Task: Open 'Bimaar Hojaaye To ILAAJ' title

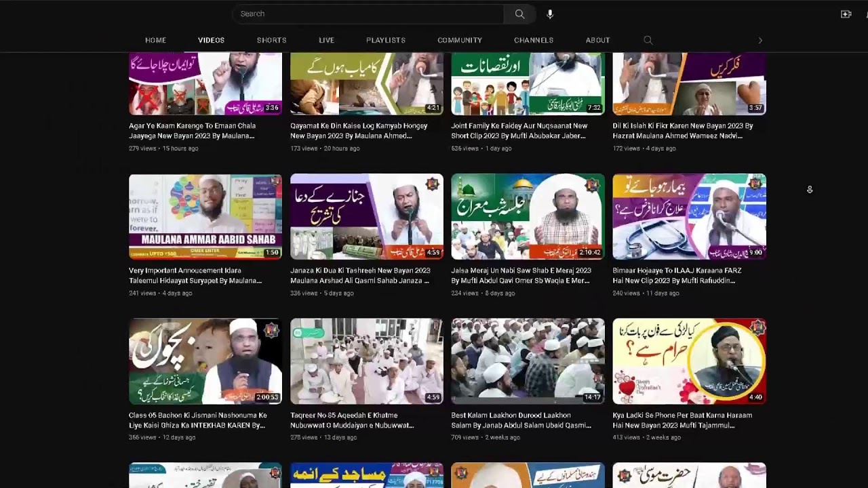Action: [x=677, y=275]
